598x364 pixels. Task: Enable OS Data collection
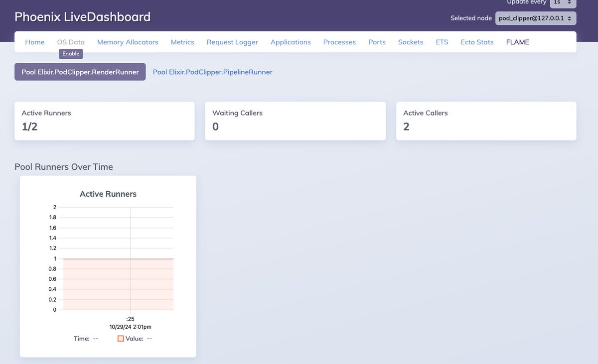(x=71, y=53)
